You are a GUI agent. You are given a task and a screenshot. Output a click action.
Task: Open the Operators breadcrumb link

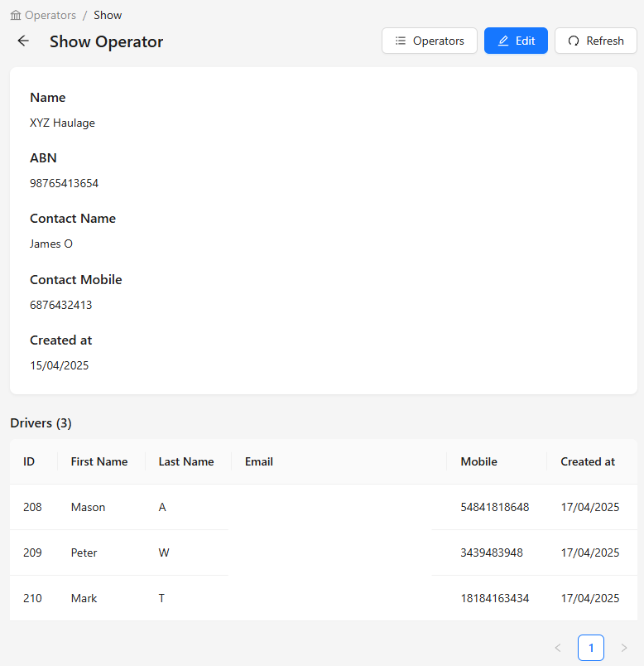click(x=50, y=15)
